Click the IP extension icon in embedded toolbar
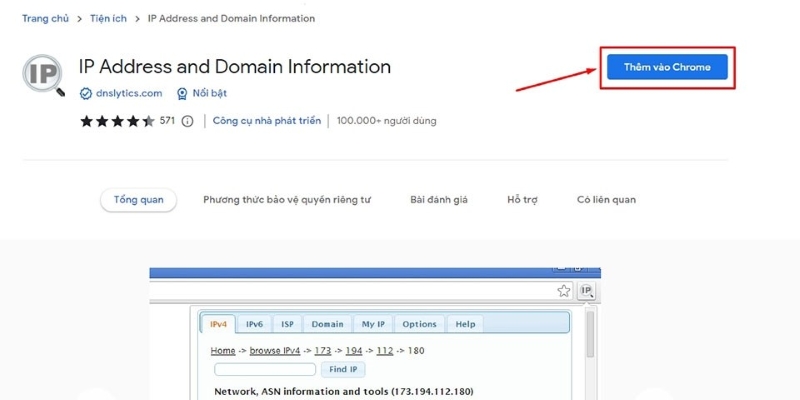The height and width of the screenshot is (400, 800). [586, 291]
